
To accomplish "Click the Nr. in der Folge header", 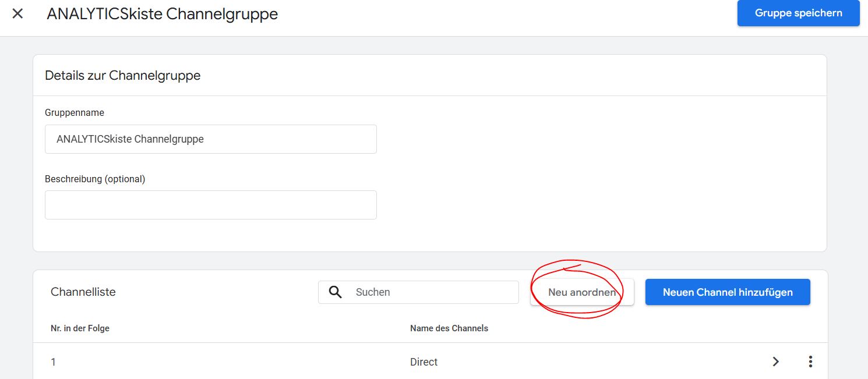I will point(80,328).
